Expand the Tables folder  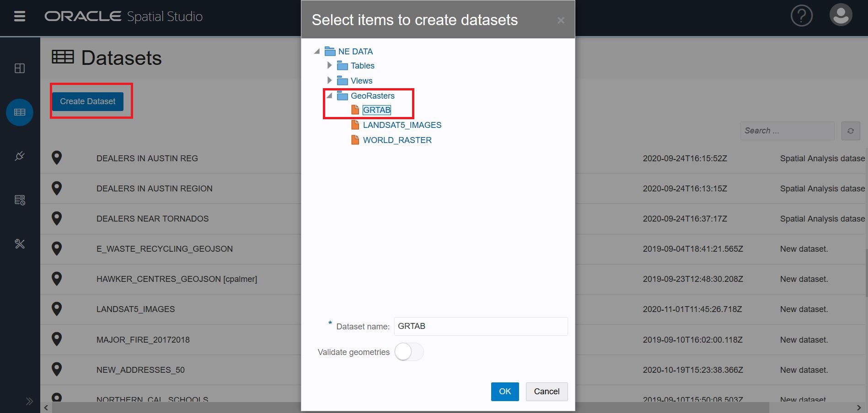coord(329,66)
